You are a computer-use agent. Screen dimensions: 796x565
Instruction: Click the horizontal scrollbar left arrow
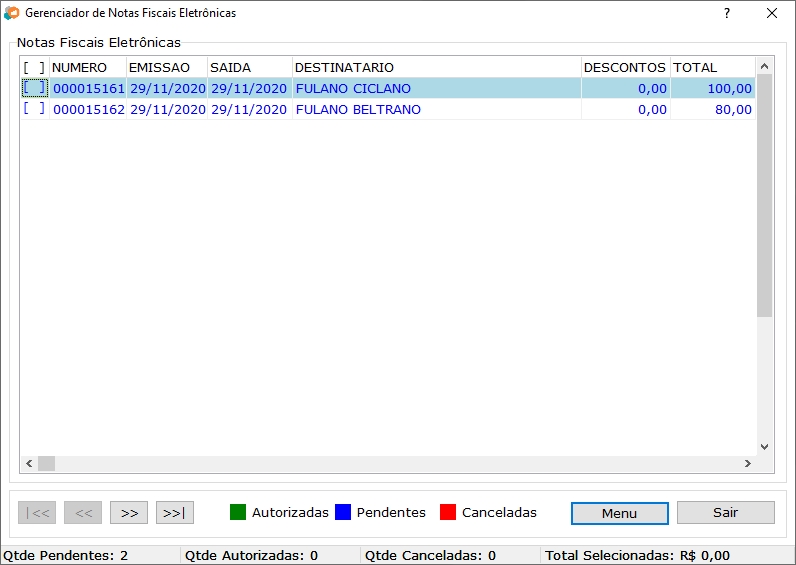29,464
